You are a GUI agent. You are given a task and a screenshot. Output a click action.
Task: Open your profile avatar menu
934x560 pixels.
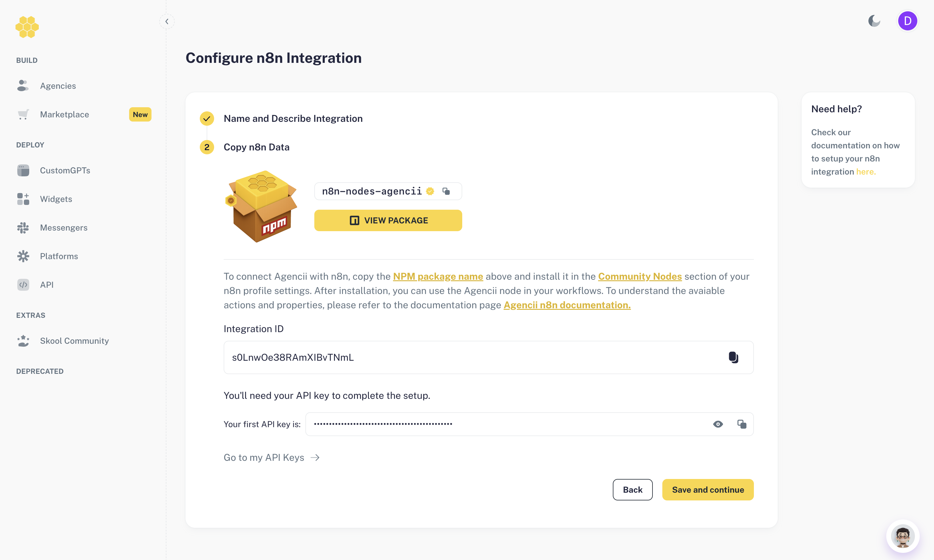click(x=907, y=21)
